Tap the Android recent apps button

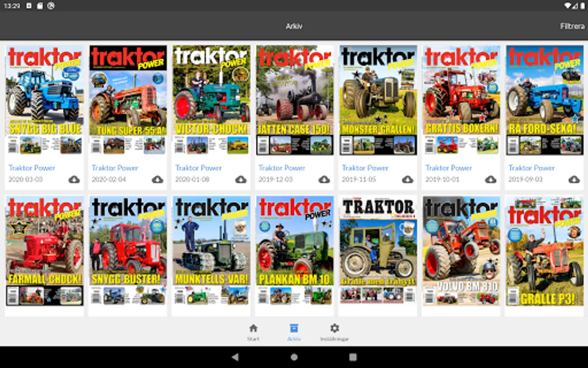tap(353, 357)
